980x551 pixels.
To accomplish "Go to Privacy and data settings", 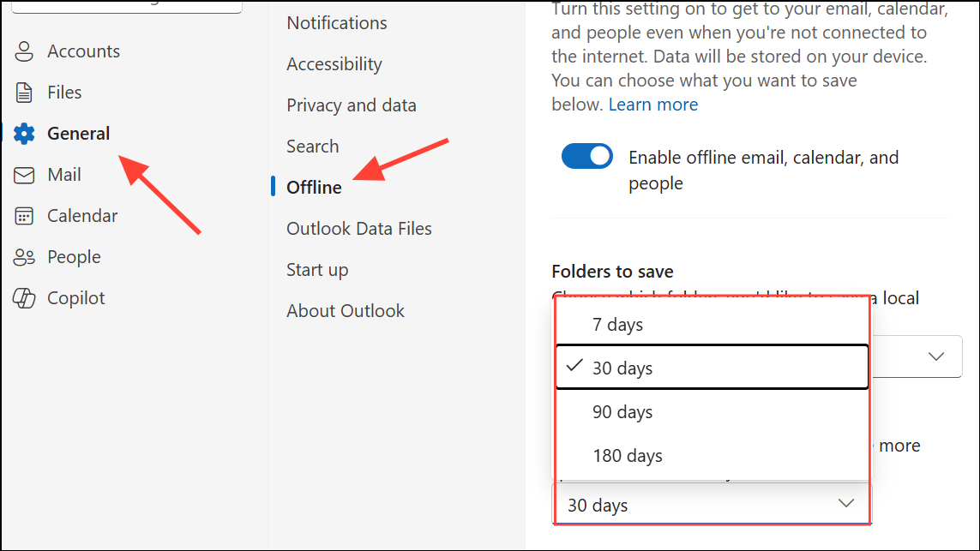I will pyautogui.click(x=352, y=105).
